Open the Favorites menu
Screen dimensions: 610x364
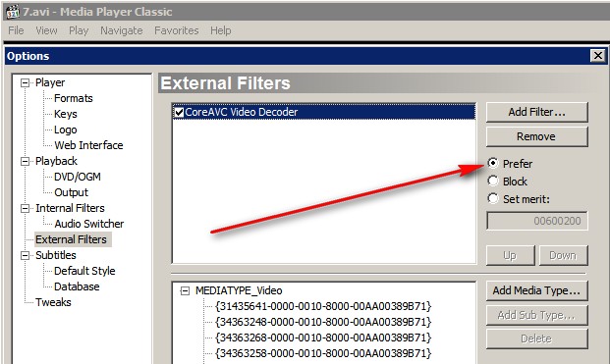pos(176,30)
